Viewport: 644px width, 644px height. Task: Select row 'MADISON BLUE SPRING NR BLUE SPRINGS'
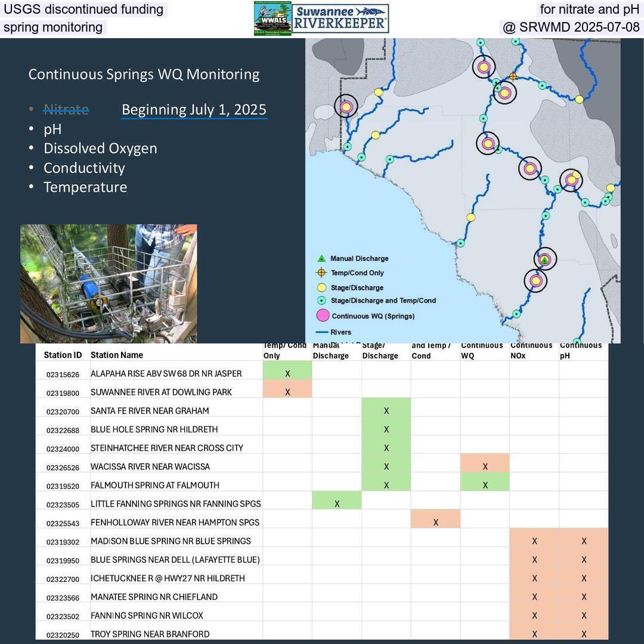[321, 537]
